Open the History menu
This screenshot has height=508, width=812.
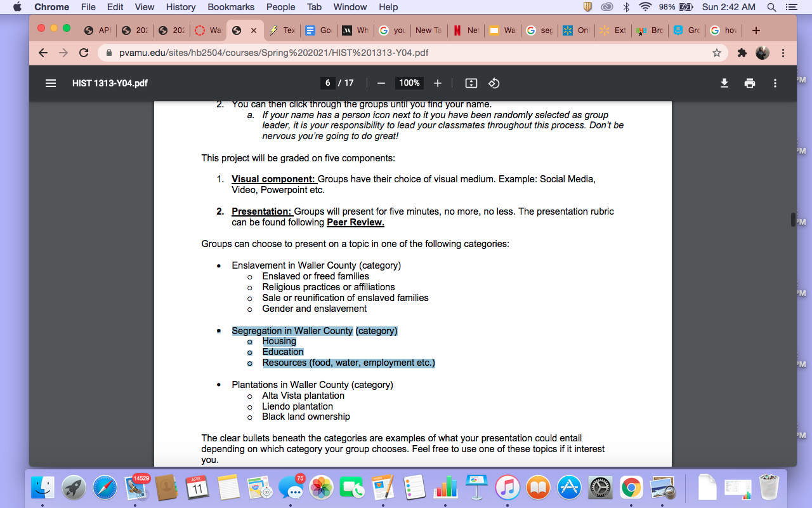click(181, 7)
